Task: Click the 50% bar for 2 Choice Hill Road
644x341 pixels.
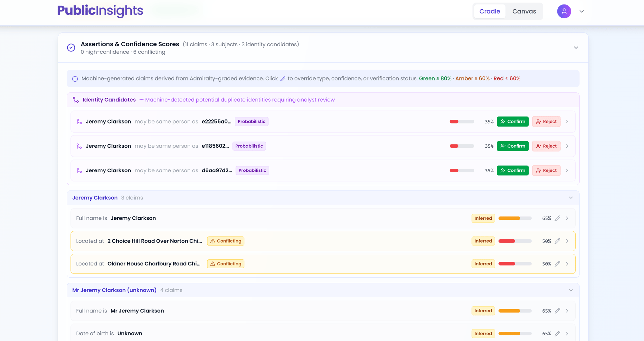Action: (515, 241)
